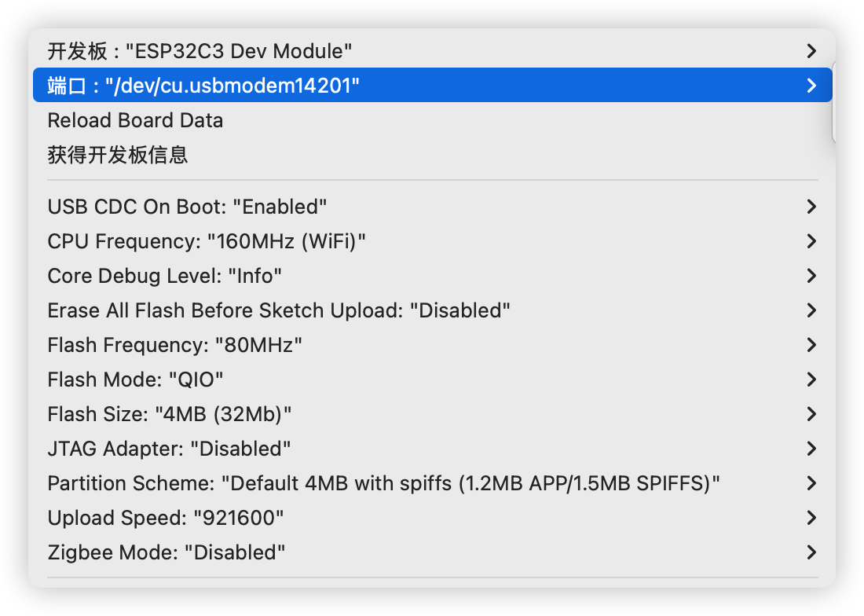Click 获得开发板信息 menu entry

(118, 155)
